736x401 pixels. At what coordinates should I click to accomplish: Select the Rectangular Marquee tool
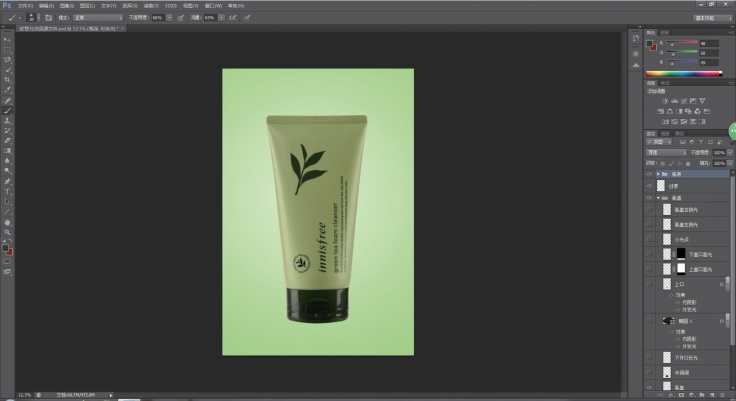click(8, 50)
